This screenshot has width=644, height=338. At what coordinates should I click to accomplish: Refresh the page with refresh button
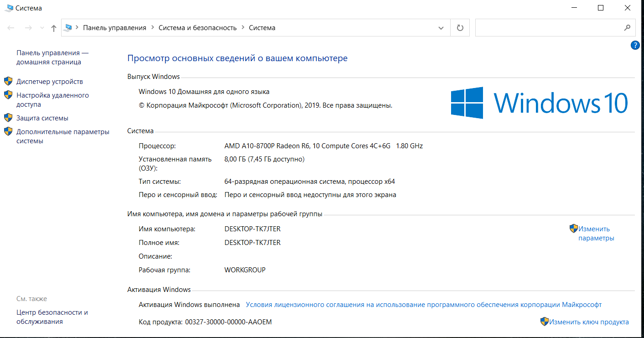(x=460, y=28)
